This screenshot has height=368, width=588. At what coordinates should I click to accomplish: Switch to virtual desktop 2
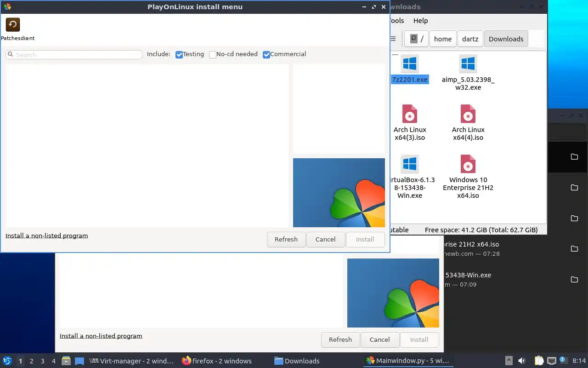pos(32,361)
